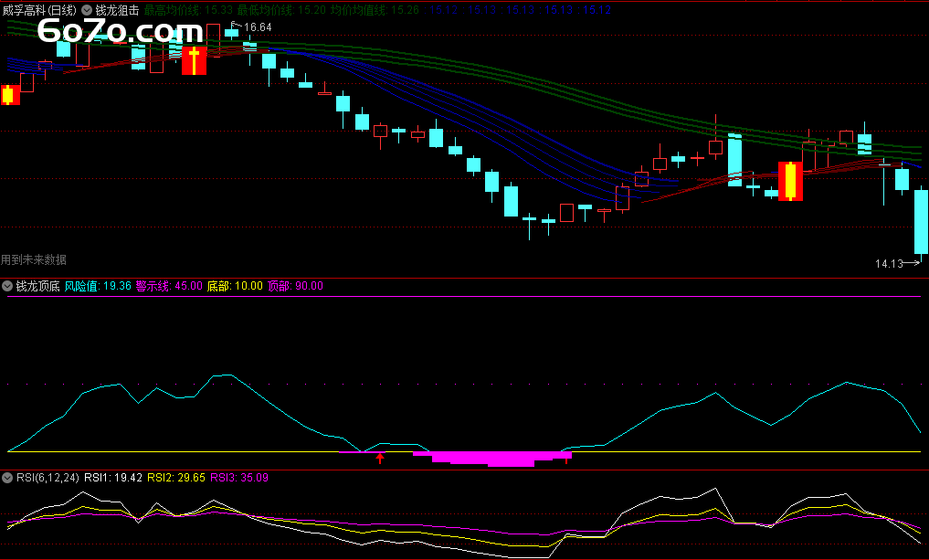Click the 警示线: 45.00 reading
The height and width of the screenshot is (560, 929).
(x=169, y=286)
